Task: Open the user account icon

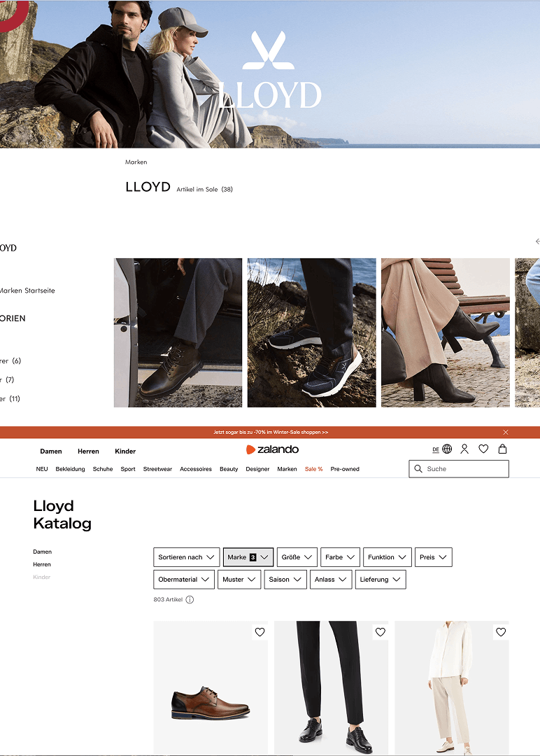Action: tap(464, 449)
